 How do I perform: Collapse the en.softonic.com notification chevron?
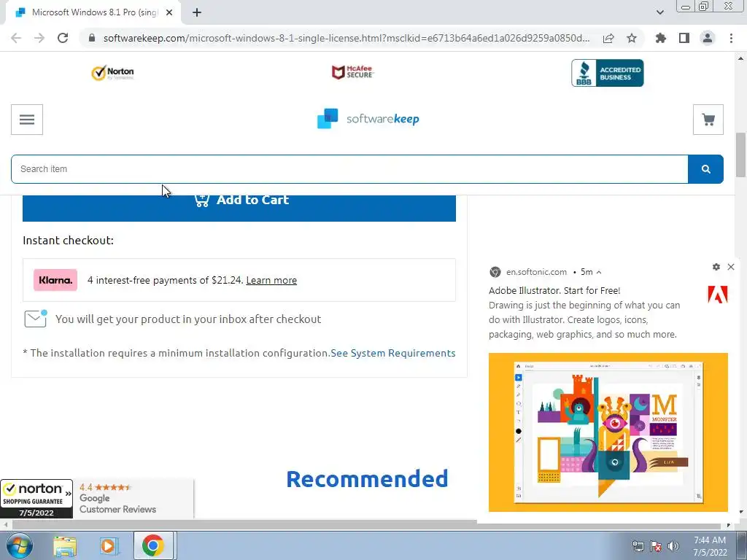click(x=599, y=273)
